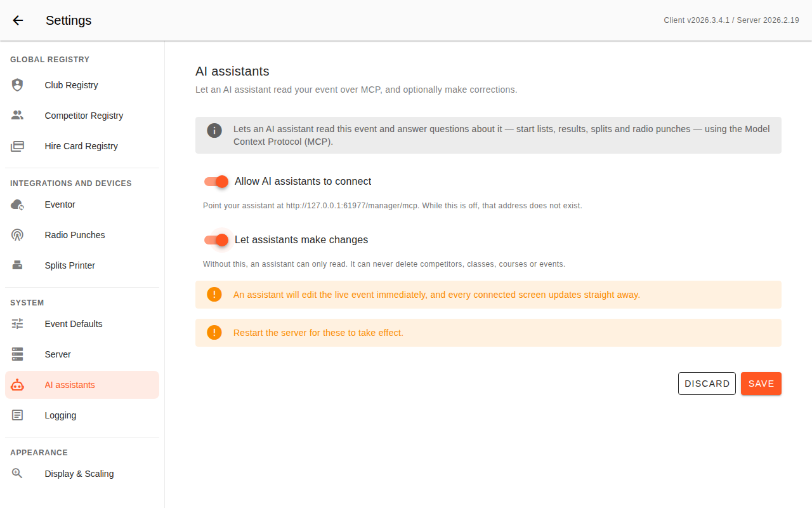
Task: Select the Logging document icon
Action: tap(17, 415)
